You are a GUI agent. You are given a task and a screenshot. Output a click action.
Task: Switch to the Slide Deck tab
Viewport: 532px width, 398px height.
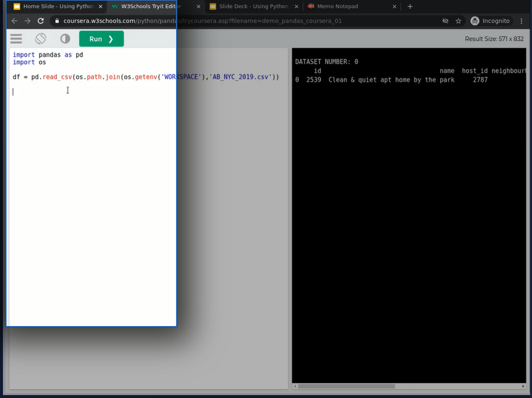tap(254, 6)
